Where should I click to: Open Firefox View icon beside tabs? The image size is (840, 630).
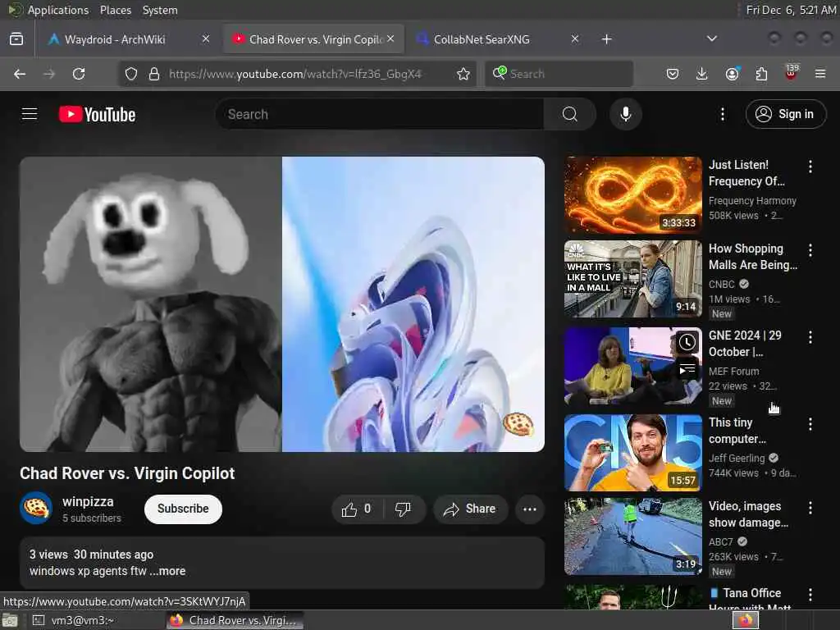[16, 39]
